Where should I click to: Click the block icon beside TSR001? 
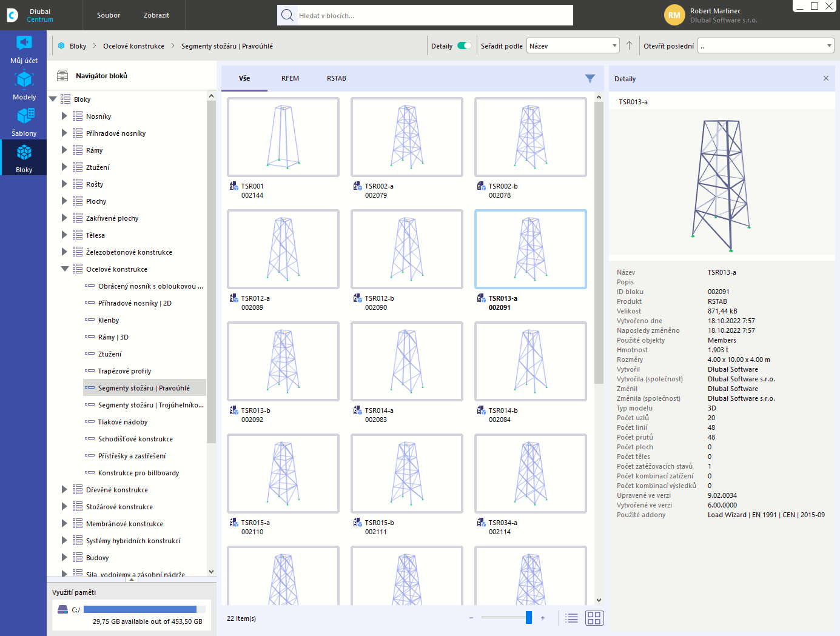pyautogui.click(x=234, y=186)
